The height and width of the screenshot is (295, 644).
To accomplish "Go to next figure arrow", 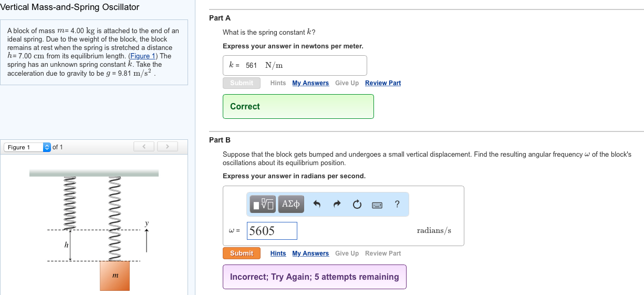I will (168, 146).
